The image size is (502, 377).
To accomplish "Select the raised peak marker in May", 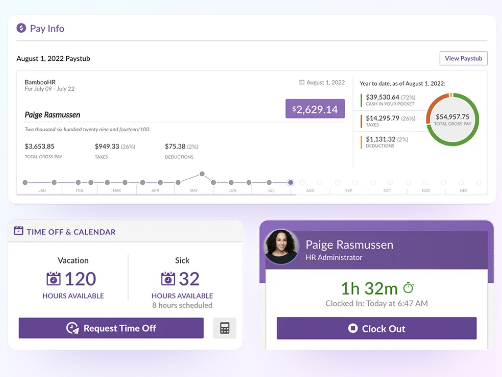I will coord(202,174).
